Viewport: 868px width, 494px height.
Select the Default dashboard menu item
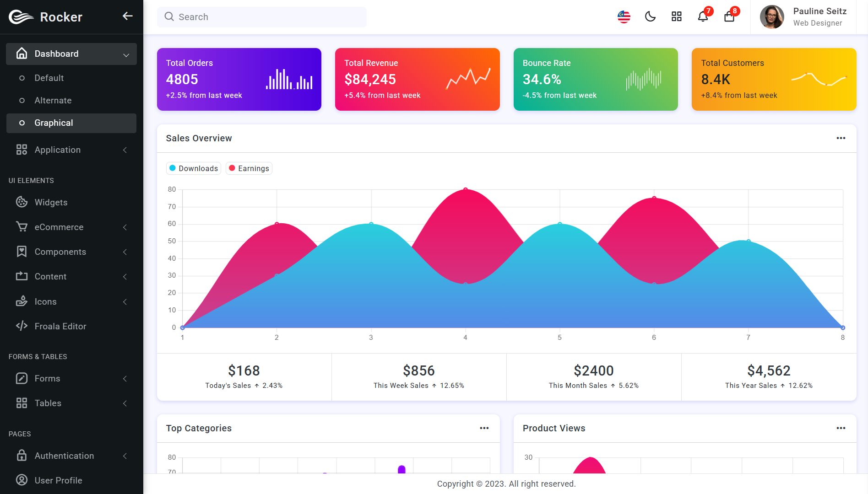[x=49, y=78]
